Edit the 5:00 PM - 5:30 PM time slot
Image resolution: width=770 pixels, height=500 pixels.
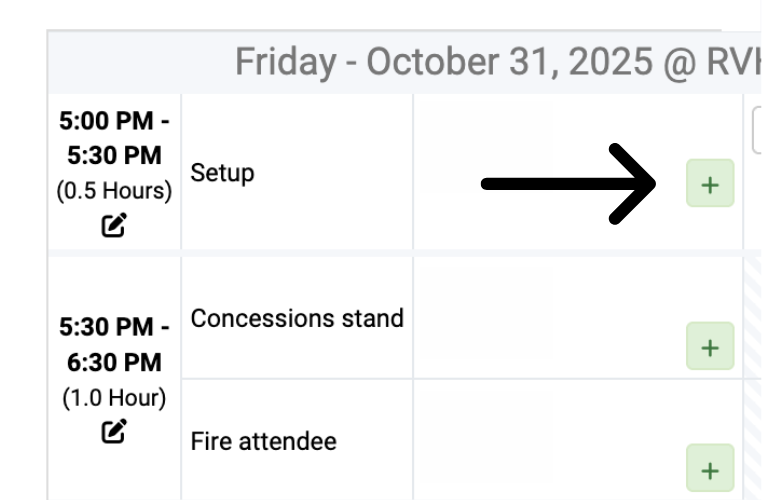[x=114, y=225]
